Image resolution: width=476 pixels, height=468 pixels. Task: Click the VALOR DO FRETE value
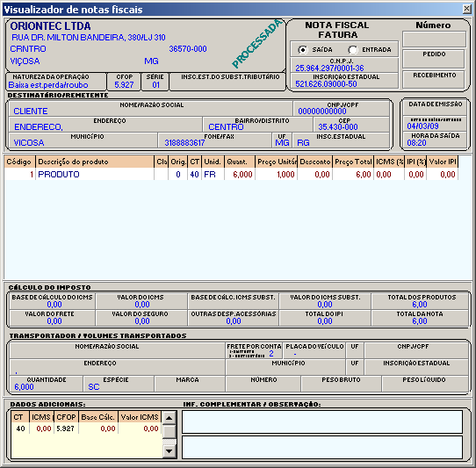tap(54, 320)
